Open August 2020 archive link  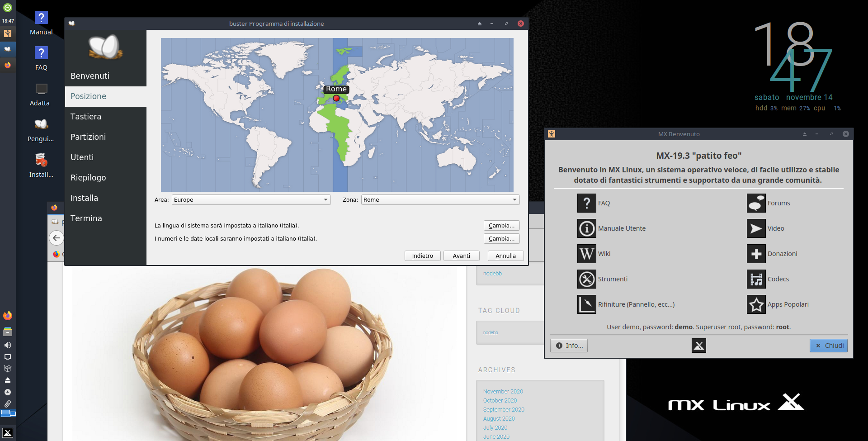(499, 418)
